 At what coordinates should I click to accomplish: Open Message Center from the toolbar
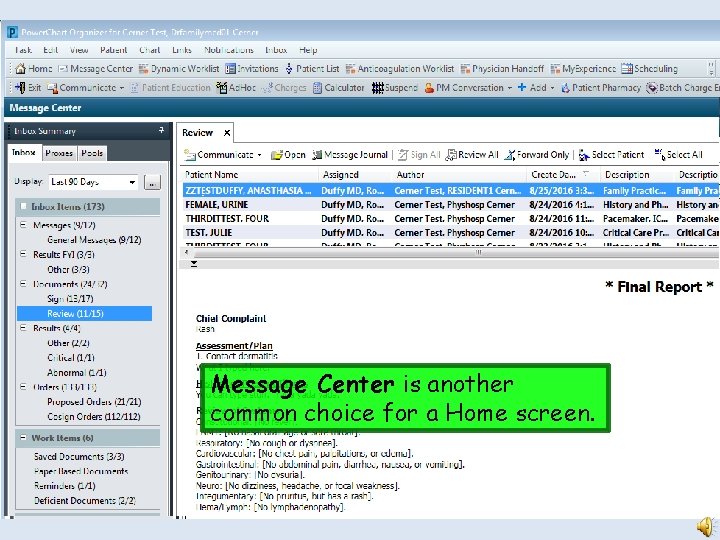96,69
